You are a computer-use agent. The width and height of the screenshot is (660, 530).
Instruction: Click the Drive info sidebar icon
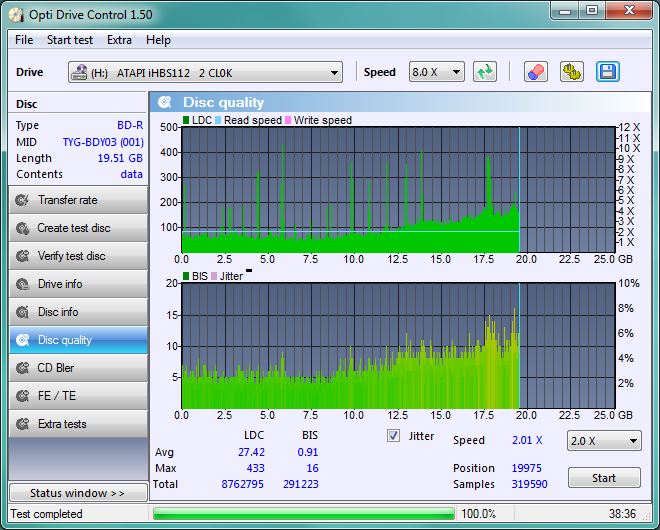[x=22, y=284]
